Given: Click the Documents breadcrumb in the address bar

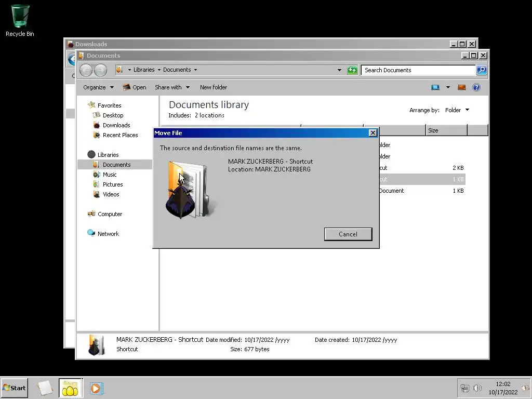Looking at the screenshot, I should pyautogui.click(x=177, y=70).
